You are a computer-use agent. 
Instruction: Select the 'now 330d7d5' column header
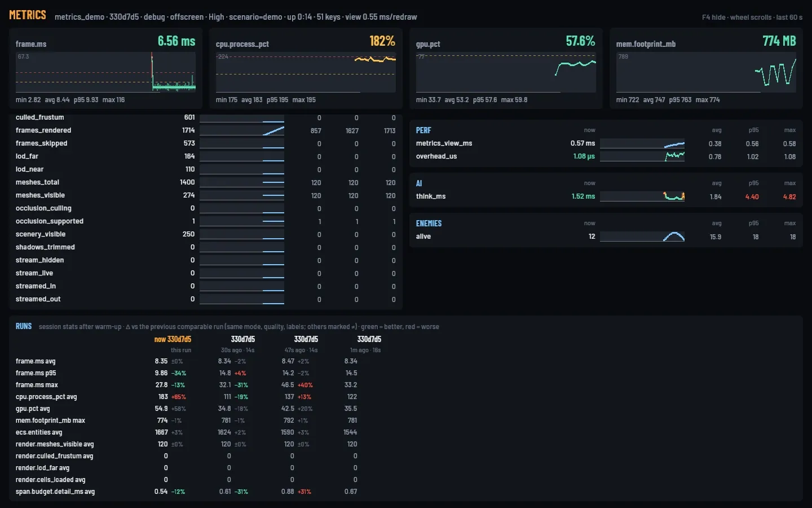click(x=173, y=339)
